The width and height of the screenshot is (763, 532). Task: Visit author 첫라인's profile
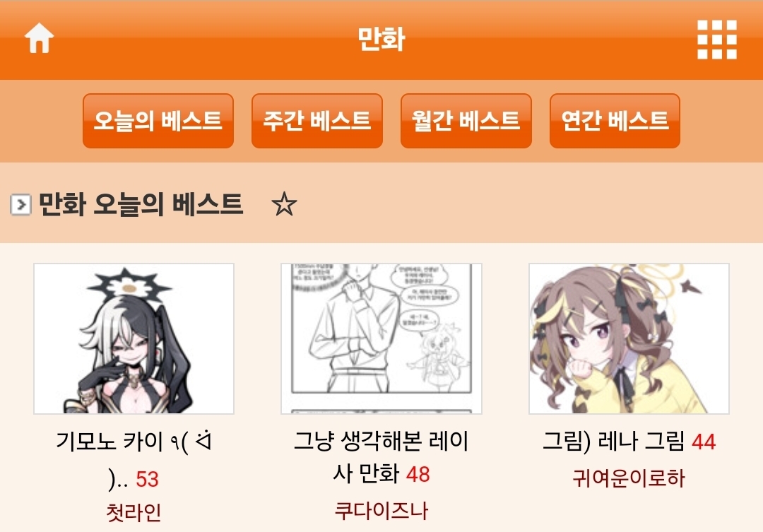pos(134,512)
